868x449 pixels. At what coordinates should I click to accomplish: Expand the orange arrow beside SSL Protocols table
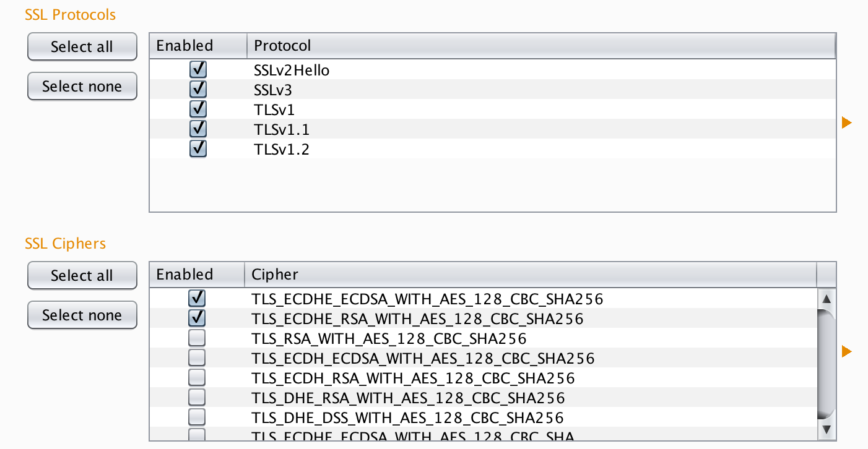point(847,123)
